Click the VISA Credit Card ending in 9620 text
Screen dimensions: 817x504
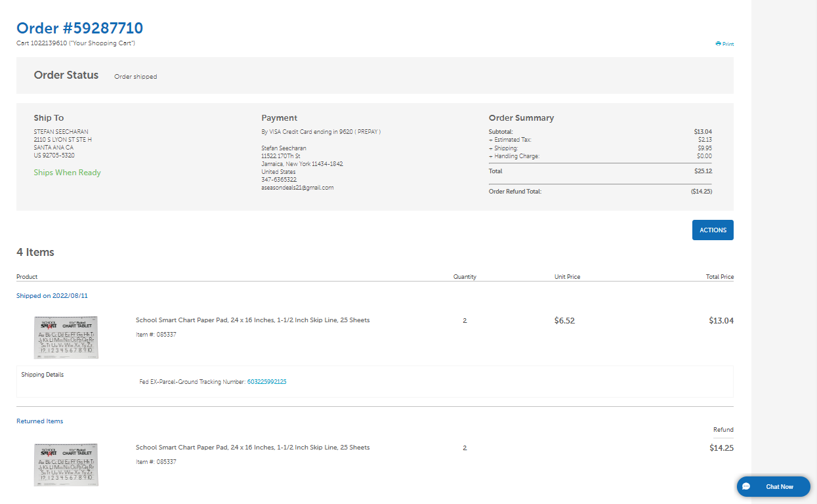pyautogui.click(x=321, y=132)
